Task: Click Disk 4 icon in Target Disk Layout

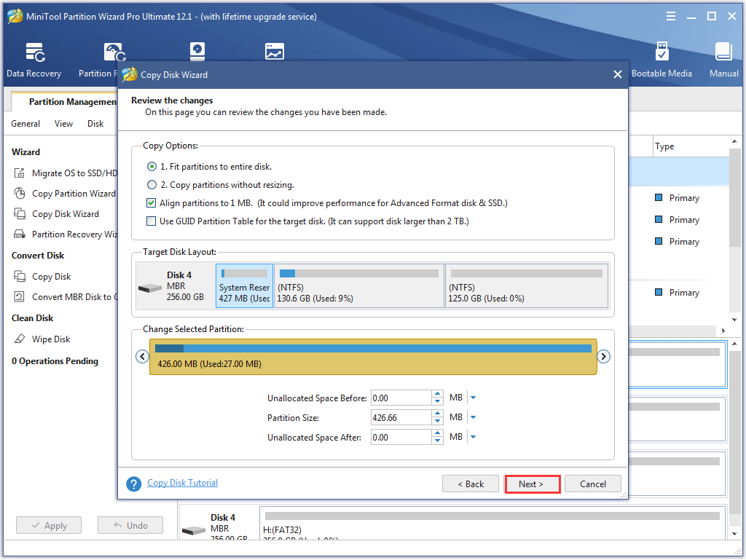Action: tap(150, 288)
